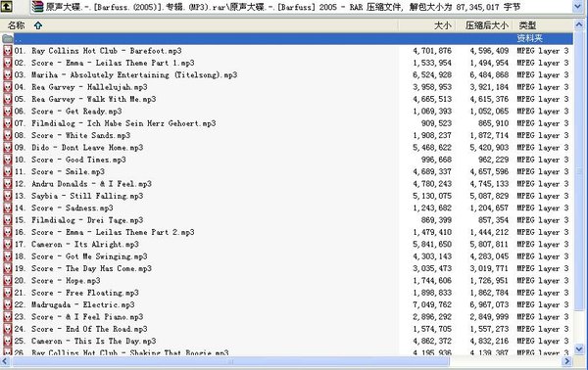Click the vertical scrollbar up arrow

(x=579, y=24)
